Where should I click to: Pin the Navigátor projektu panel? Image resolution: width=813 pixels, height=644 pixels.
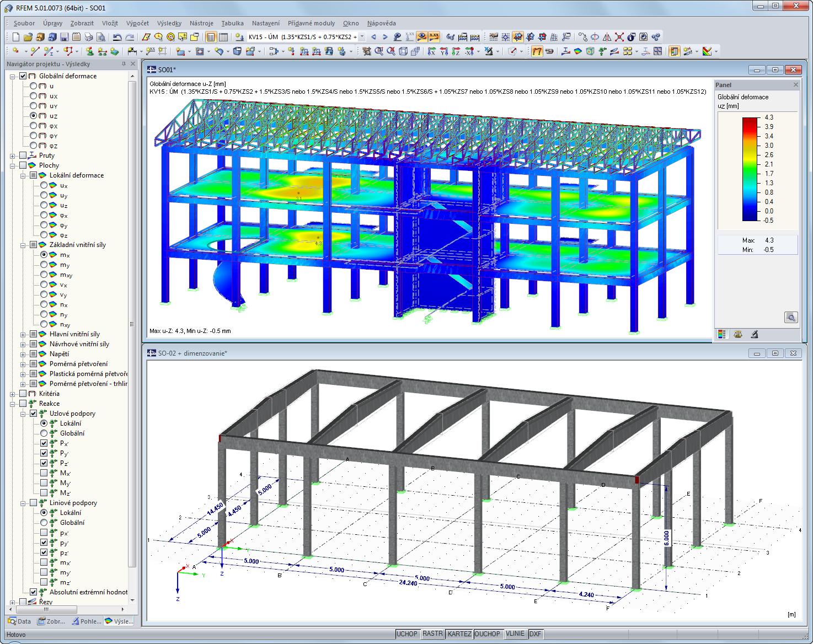pyautogui.click(x=124, y=64)
